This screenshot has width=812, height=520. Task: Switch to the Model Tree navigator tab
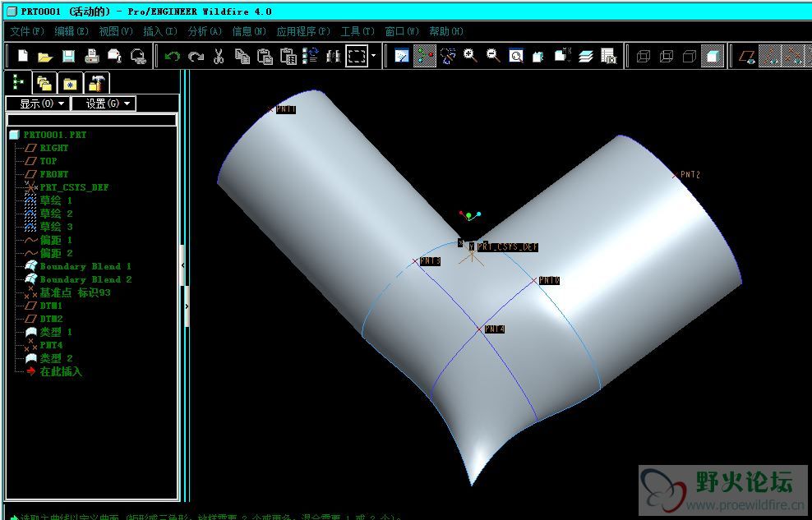coord(17,83)
